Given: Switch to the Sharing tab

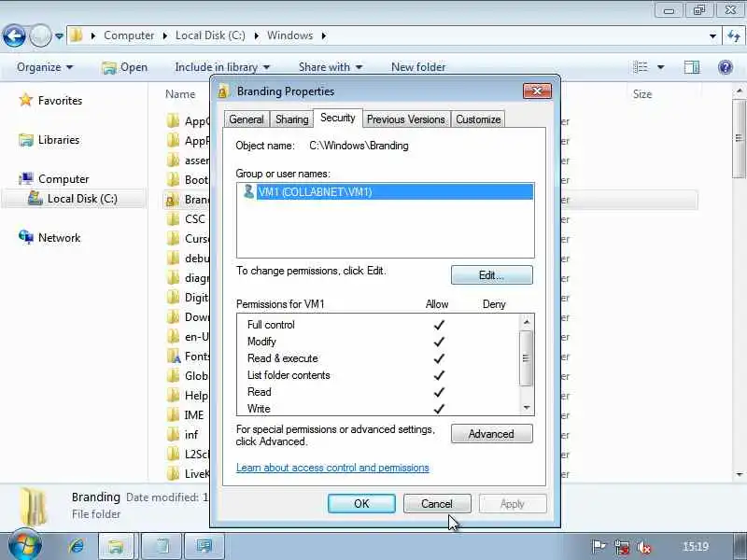Looking at the screenshot, I should pyautogui.click(x=291, y=119).
